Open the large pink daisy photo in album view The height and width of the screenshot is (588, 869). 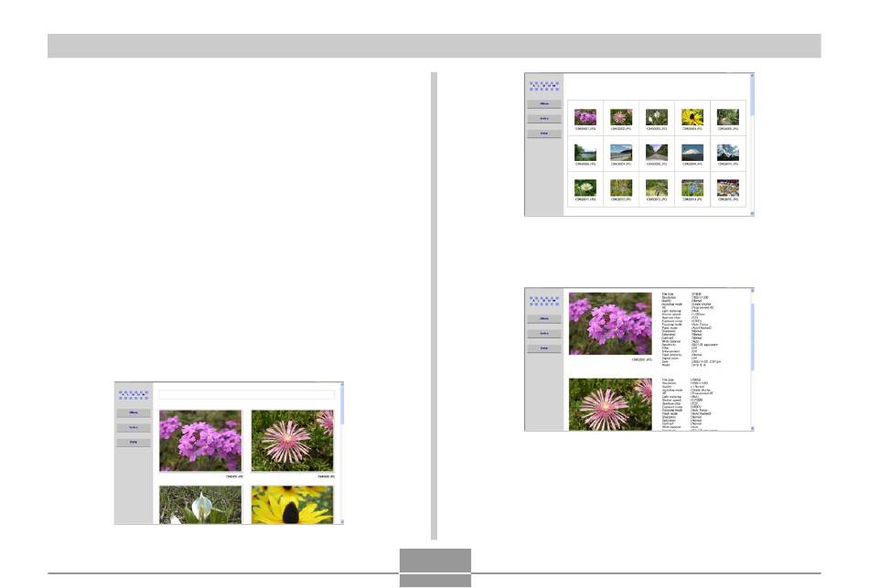pos(292,440)
